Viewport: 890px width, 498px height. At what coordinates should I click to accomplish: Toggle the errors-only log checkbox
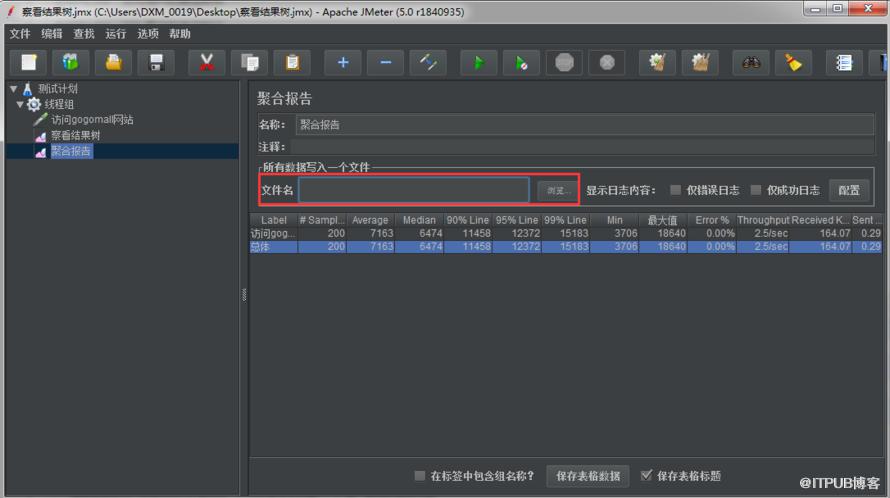tap(675, 190)
